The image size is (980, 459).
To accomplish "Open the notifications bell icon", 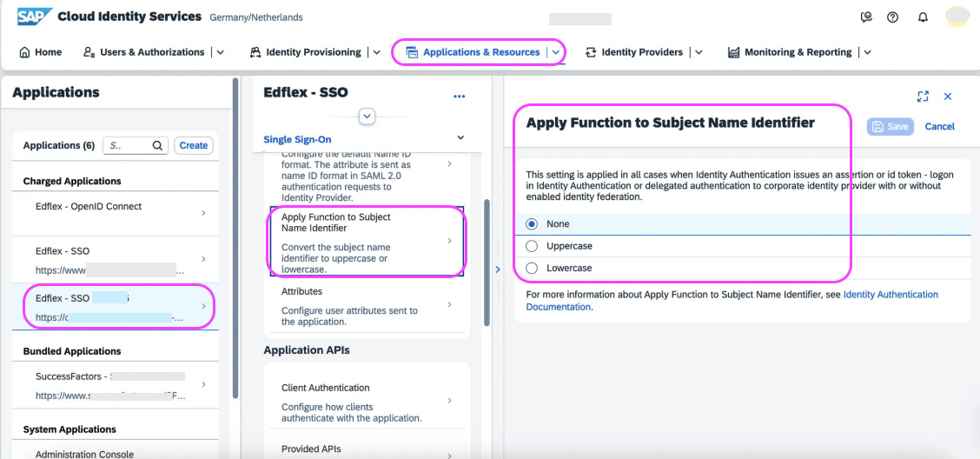I will (923, 17).
